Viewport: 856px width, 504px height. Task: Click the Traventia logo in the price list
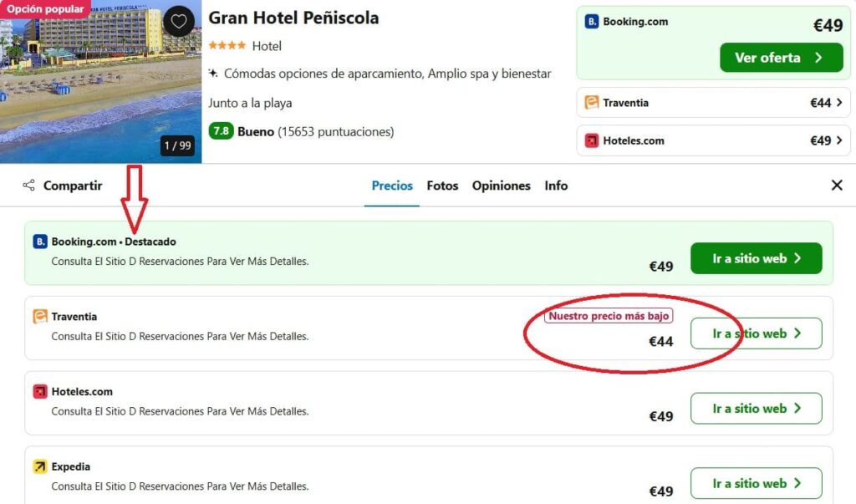click(x=40, y=316)
